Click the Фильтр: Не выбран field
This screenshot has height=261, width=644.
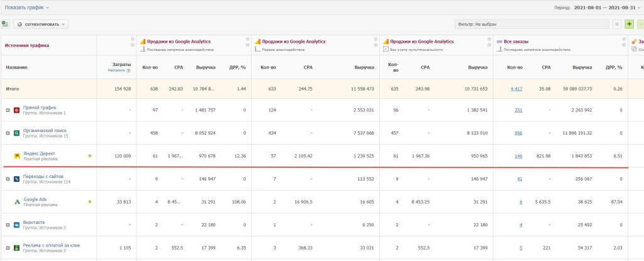(x=531, y=24)
